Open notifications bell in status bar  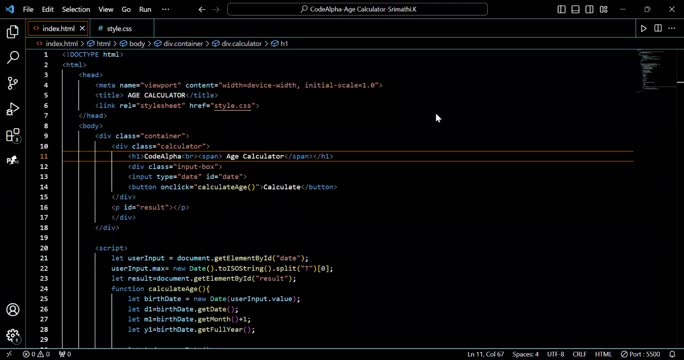[672, 354]
